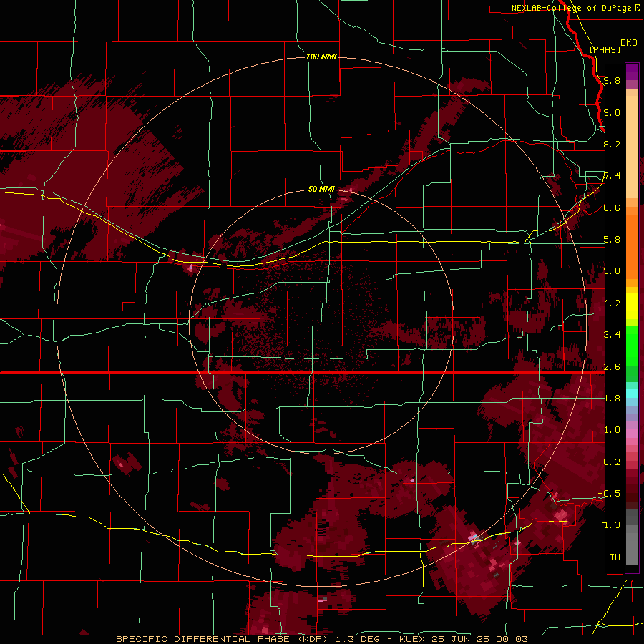Image resolution: width=644 pixels, height=644 pixels.
Task: Click the [PHAS] legend heading
Action: 605,49
